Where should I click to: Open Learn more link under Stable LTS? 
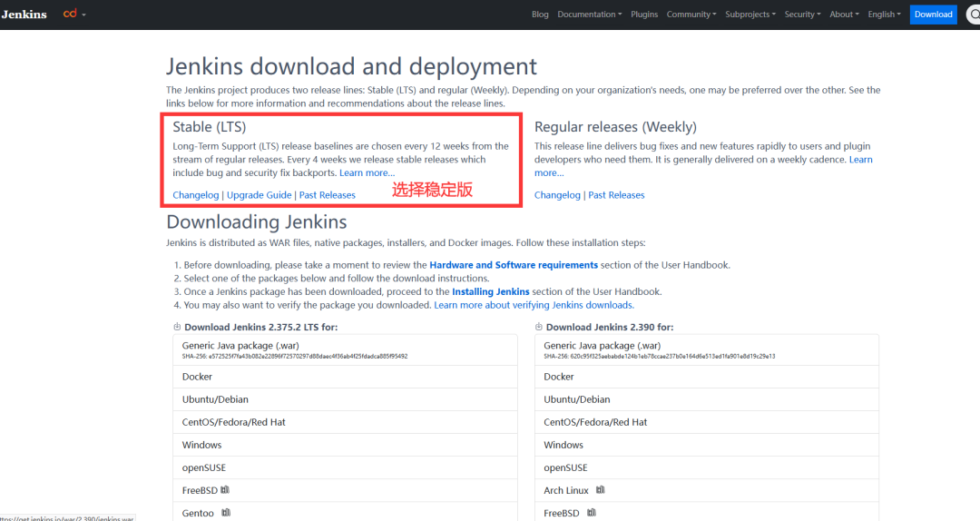click(x=367, y=172)
